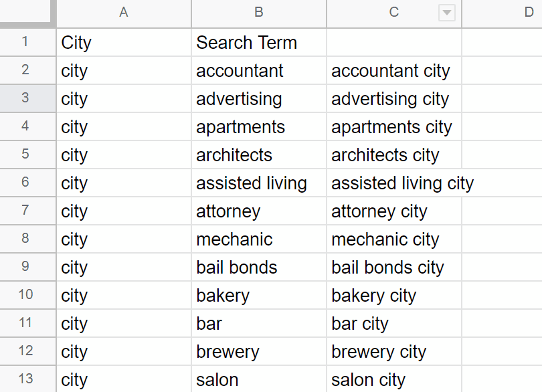
Task: Select the cell with 'brewery' in column B
Action: point(258,352)
